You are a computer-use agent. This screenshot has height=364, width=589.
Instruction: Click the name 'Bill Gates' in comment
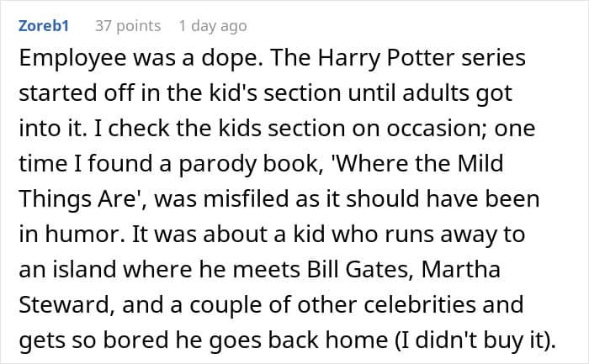click(x=357, y=269)
